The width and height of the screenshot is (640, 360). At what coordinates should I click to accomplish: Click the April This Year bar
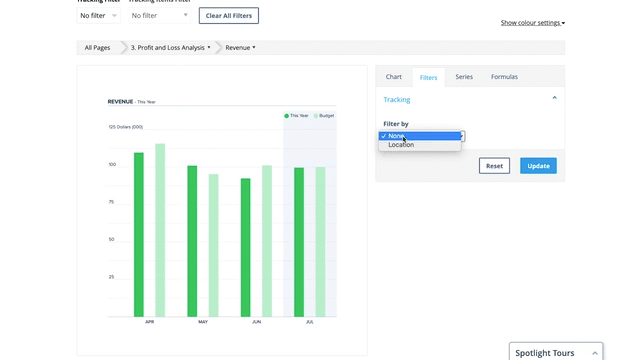(x=139, y=235)
